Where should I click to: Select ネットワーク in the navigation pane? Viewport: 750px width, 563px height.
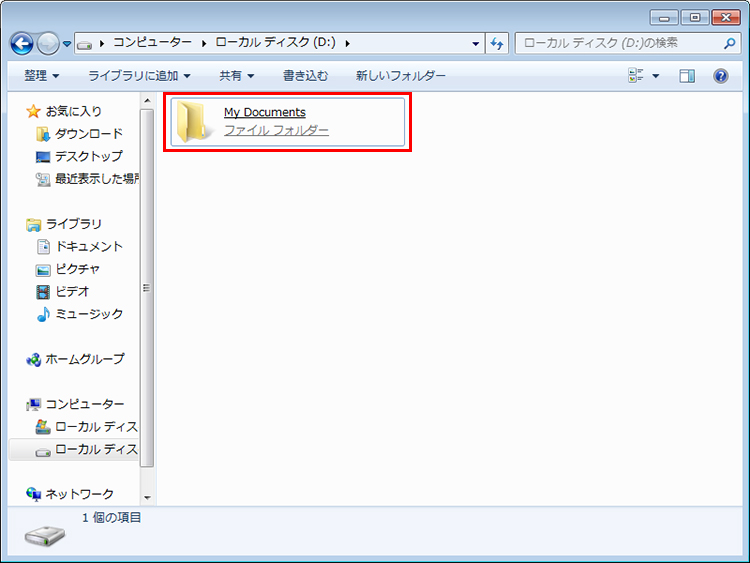(x=79, y=494)
